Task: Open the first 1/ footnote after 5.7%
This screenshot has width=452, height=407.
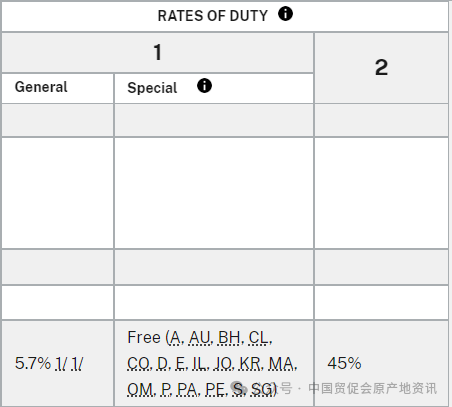Action: 61,363
